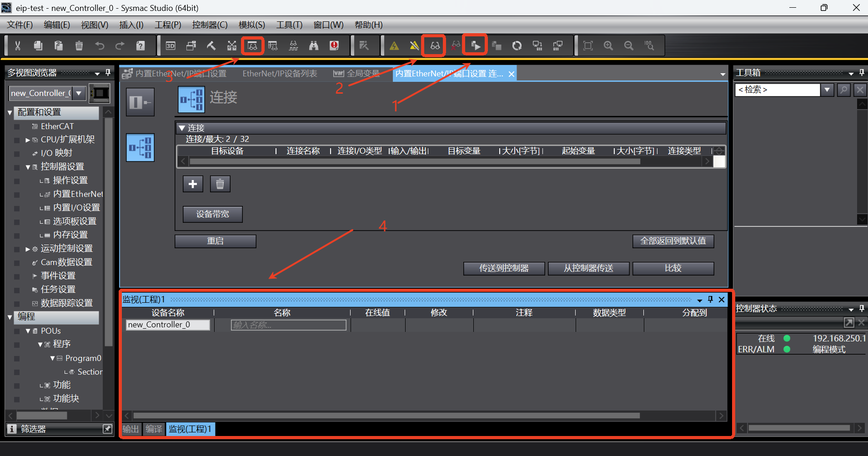Switch to the 编译 bottom tab

(x=154, y=429)
